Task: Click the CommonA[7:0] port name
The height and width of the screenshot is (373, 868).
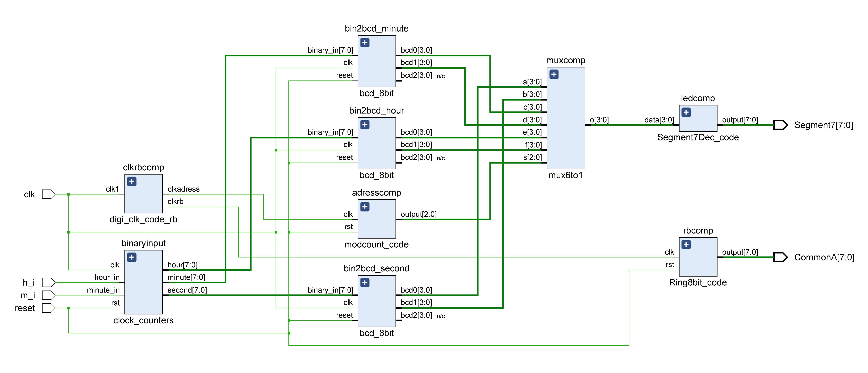Action: (x=824, y=257)
